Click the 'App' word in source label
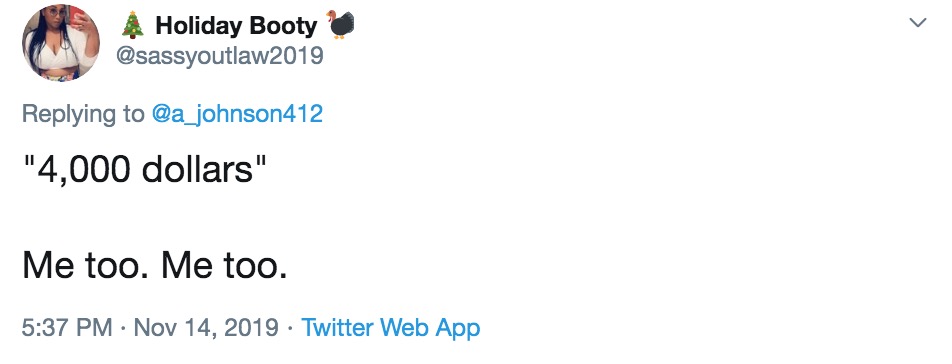This screenshot has width=952, height=364. click(460, 329)
